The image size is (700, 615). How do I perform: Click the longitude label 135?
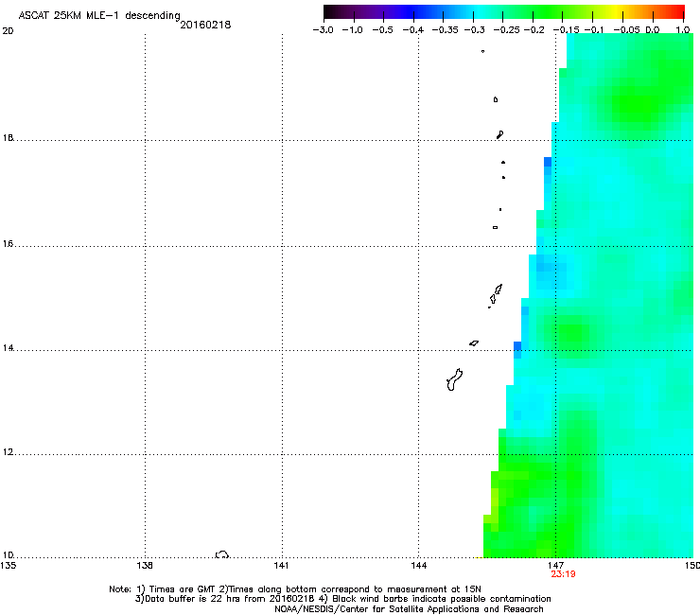pyautogui.click(x=8, y=566)
